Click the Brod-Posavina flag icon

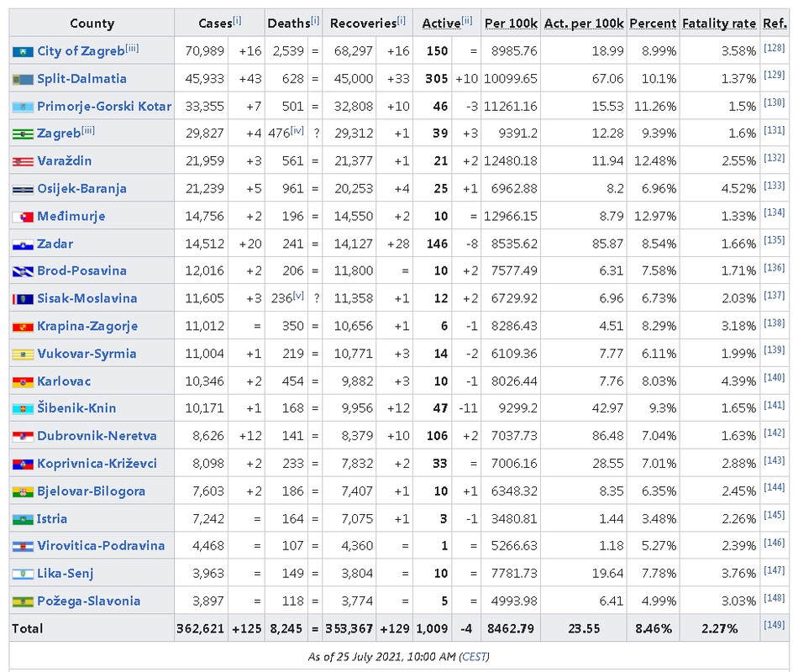tap(23, 272)
